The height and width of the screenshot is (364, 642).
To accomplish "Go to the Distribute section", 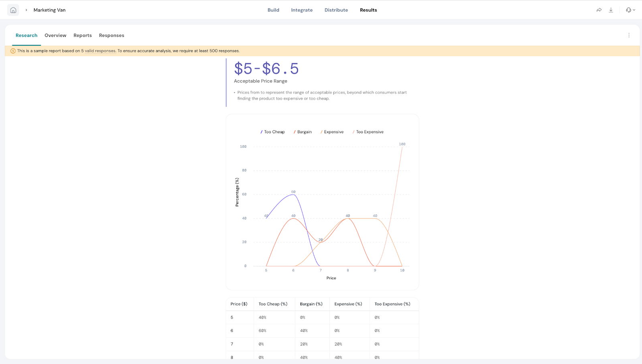I will 336,10.
